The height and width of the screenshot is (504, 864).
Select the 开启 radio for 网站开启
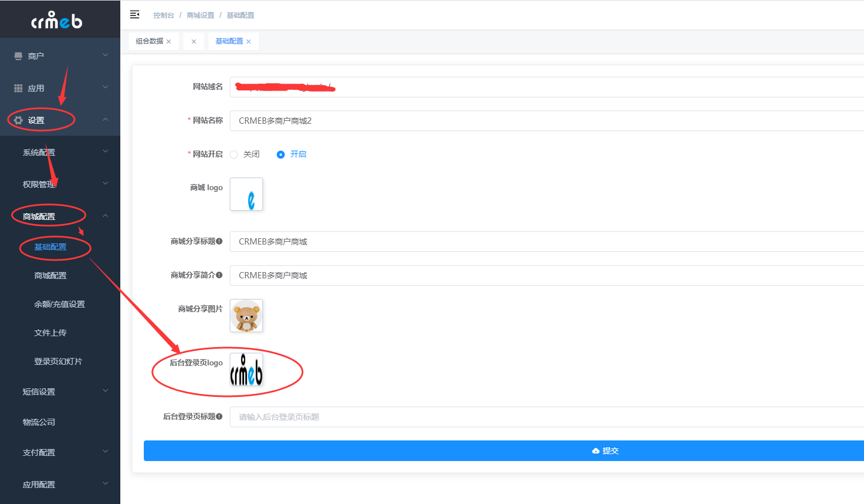pos(280,154)
